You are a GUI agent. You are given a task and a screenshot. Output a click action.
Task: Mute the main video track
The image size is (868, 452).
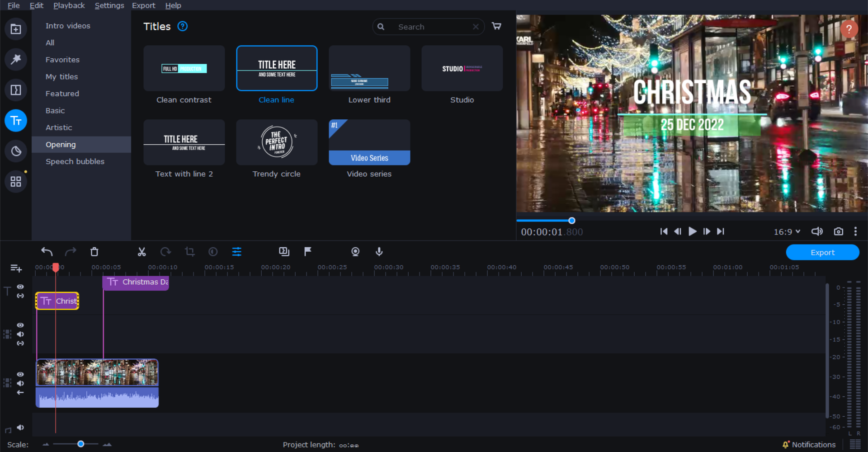[20, 383]
